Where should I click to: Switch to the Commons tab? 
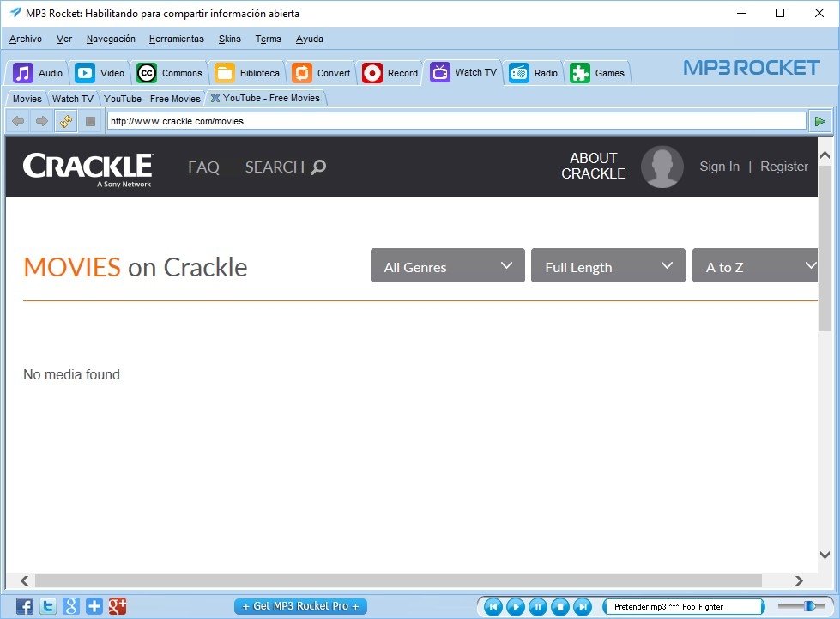pyautogui.click(x=169, y=73)
